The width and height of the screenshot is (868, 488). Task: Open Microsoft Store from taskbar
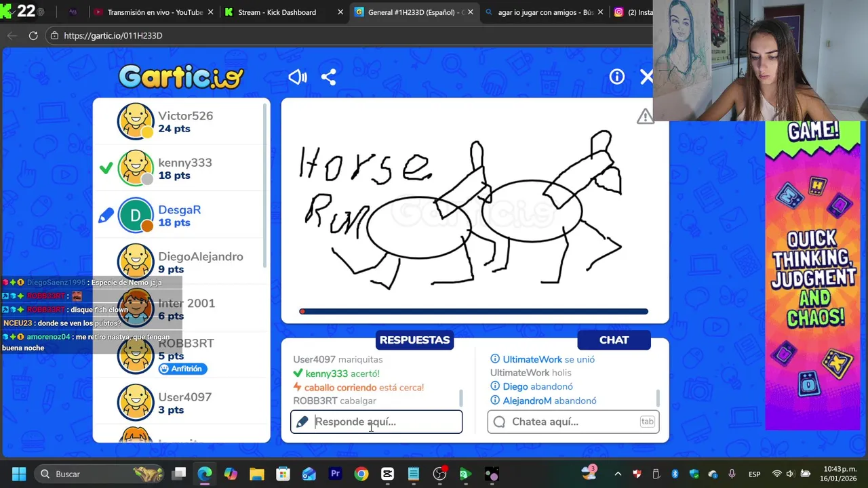[x=283, y=474]
